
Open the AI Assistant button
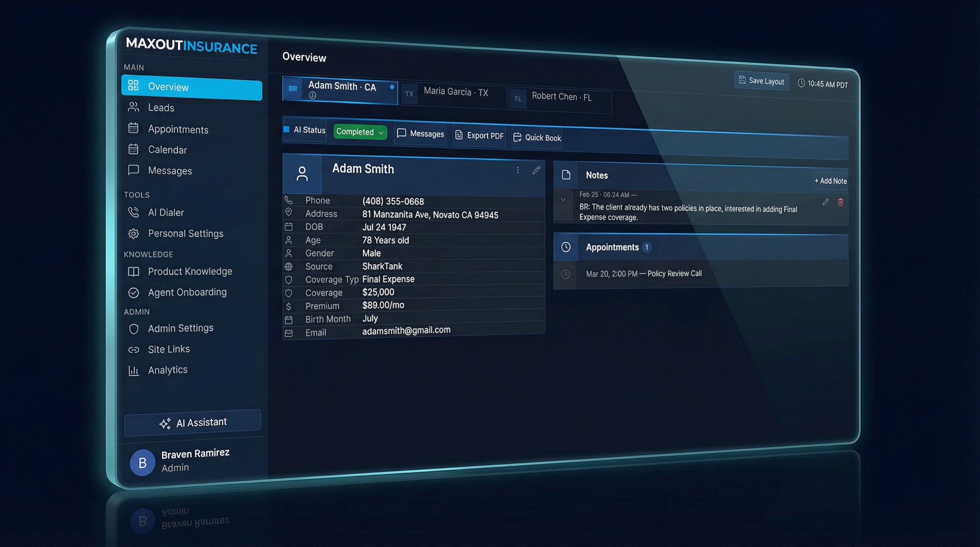(193, 423)
